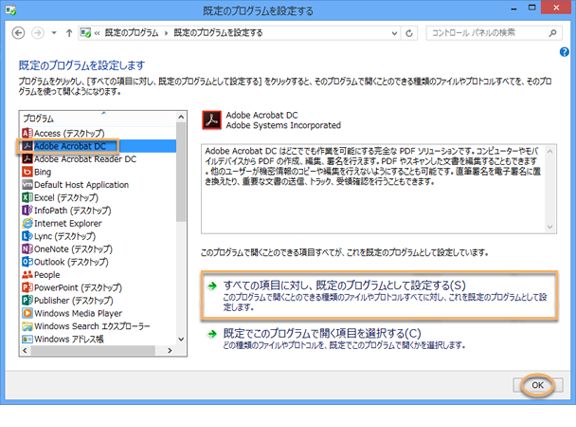Viewport: 576px width, 427px height.
Task: Click the Back navigation arrow
Action: click(18, 33)
